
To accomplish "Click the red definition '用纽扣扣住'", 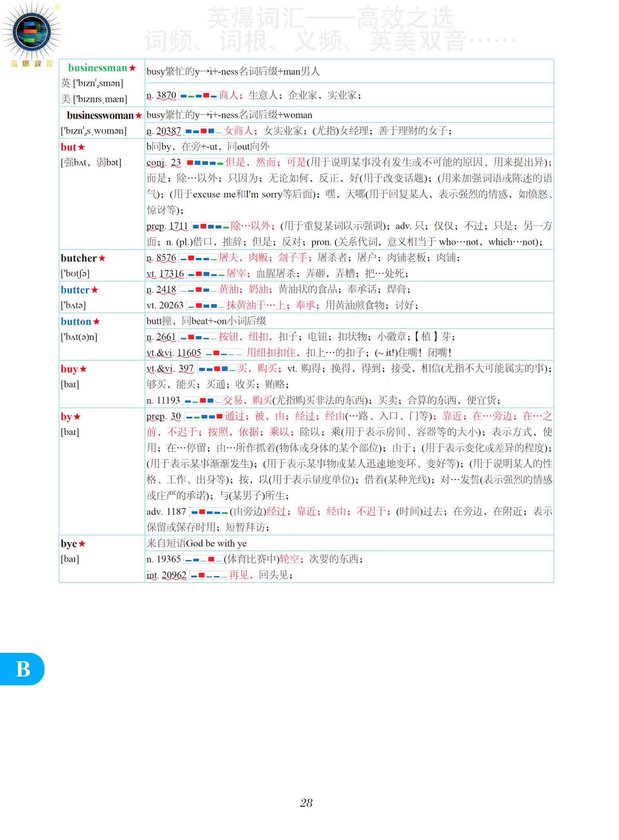I will (271, 353).
